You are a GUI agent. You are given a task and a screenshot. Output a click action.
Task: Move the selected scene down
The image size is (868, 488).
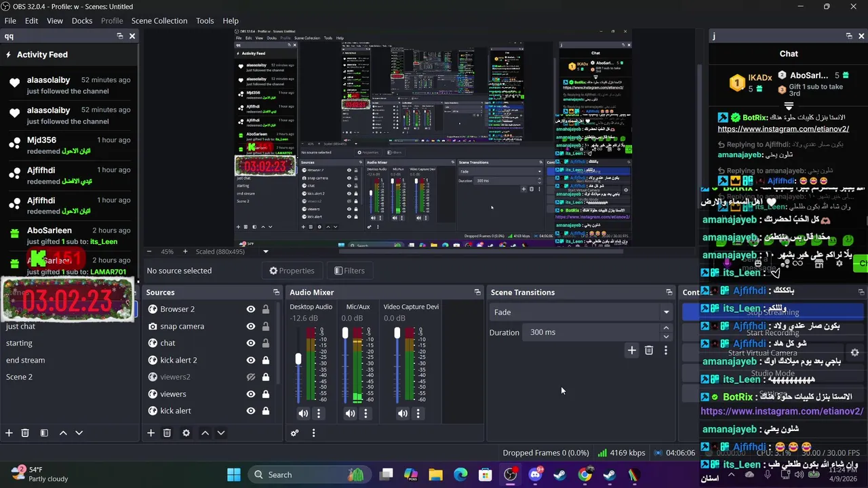(x=79, y=433)
